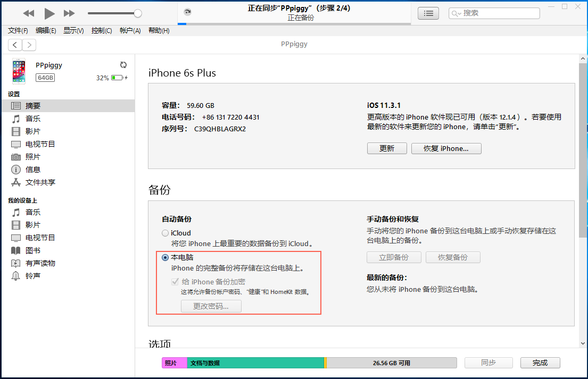
Task: Select 有声读物 audiobook icon in sidebar
Action: click(x=16, y=263)
